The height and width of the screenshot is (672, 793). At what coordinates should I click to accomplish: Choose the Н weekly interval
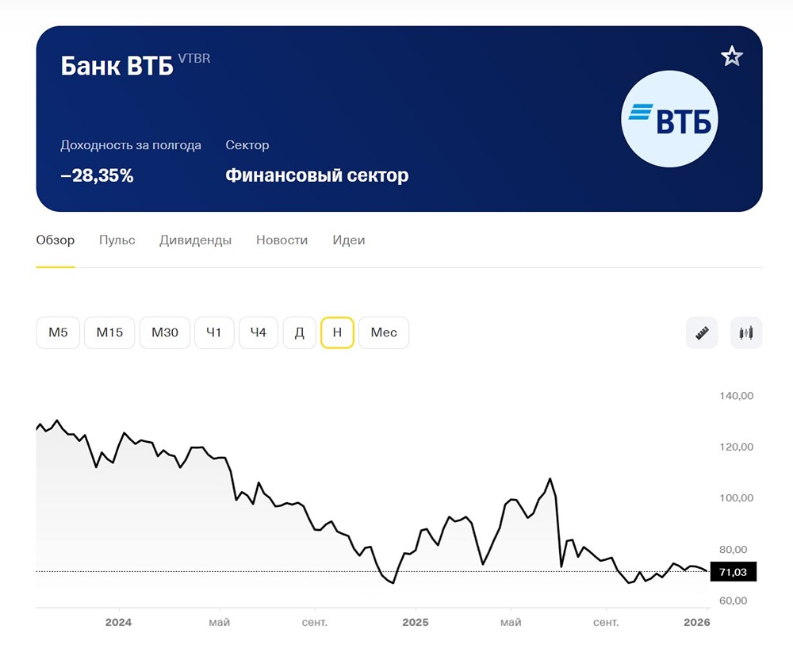[337, 333]
